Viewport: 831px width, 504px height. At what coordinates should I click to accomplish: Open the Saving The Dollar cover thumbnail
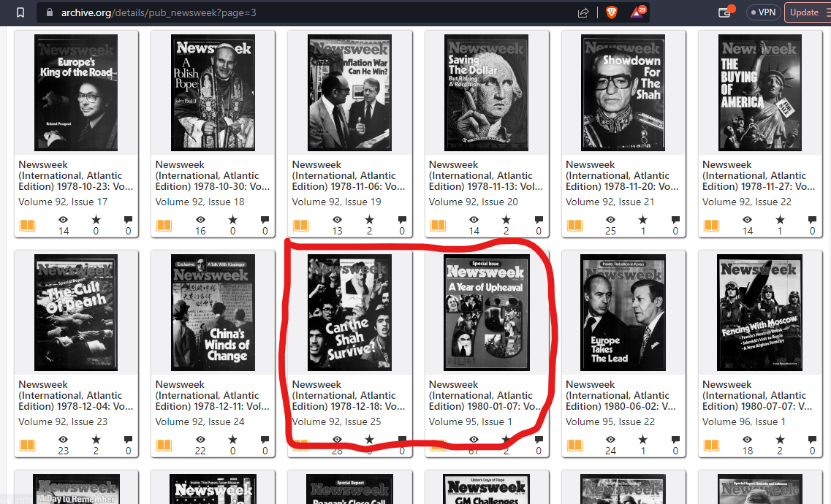pyautogui.click(x=486, y=93)
